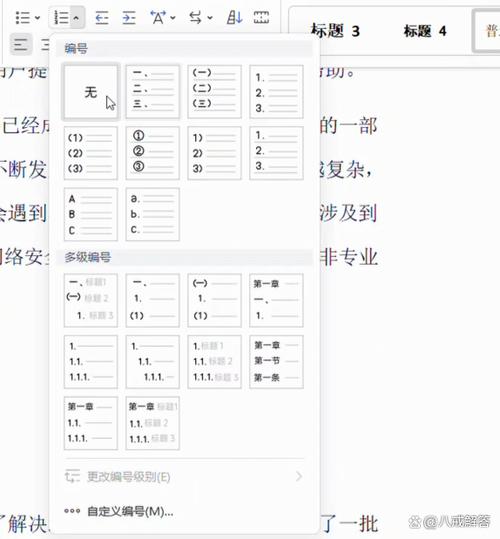This screenshot has width=500, height=539.
Task: Choose the (1)(2)(3) numbering format
Action: pyautogui.click(x=91, y=153)
